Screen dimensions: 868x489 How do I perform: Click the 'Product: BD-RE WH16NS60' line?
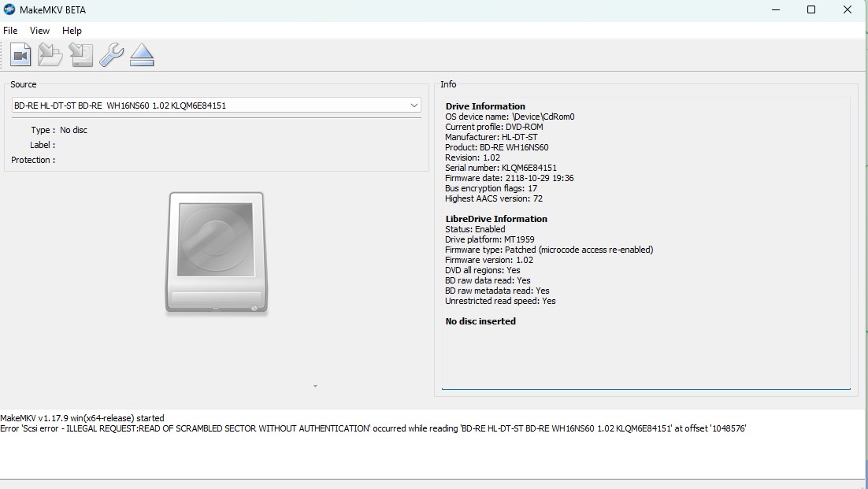pos(496,147)
